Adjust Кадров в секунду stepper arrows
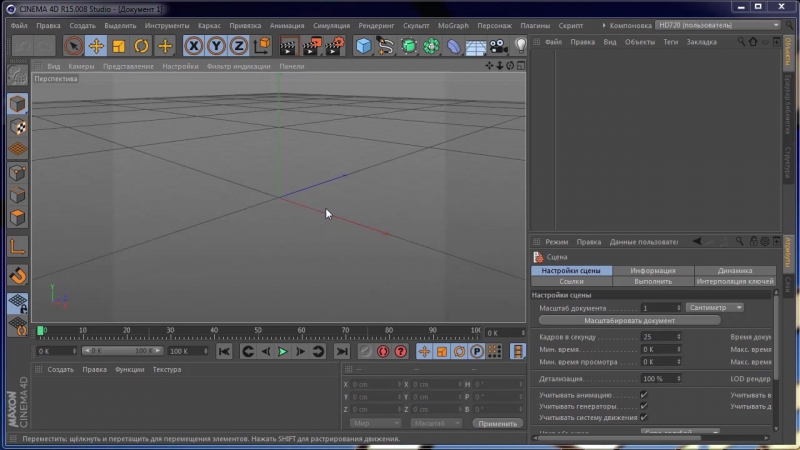The width and height of the screenshot is (800, 450). click(x=678, y=337)
